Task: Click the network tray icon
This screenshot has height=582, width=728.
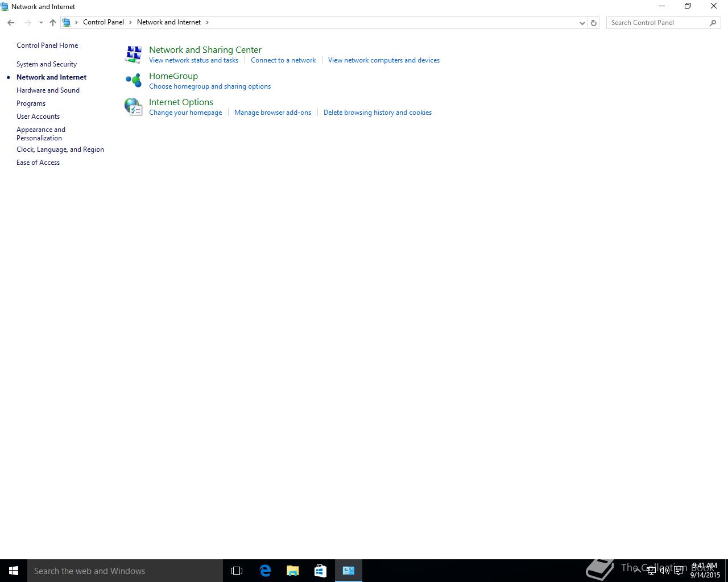Action: (651, 571)
